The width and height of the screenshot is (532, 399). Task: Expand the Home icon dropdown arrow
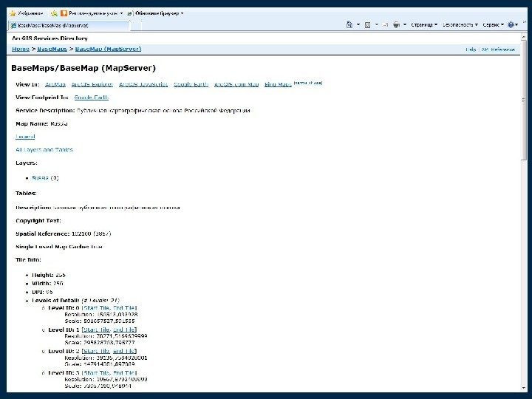[358, 24]
